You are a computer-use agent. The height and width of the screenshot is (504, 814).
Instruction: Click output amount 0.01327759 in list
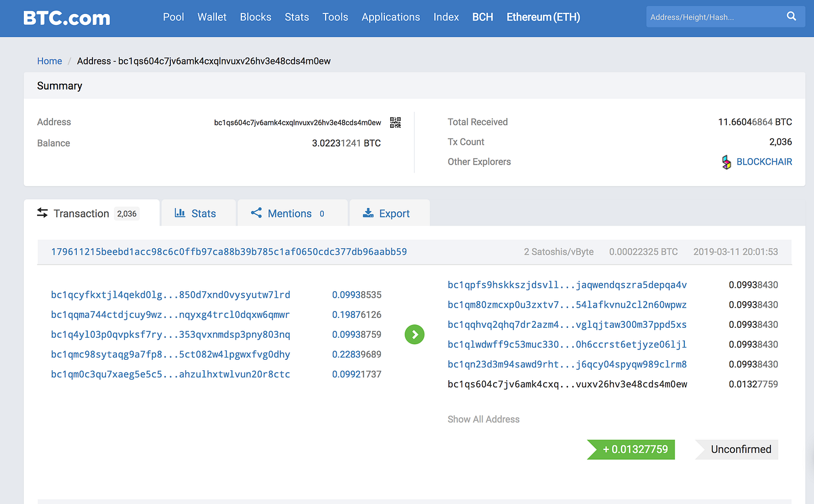click(754, 384)
